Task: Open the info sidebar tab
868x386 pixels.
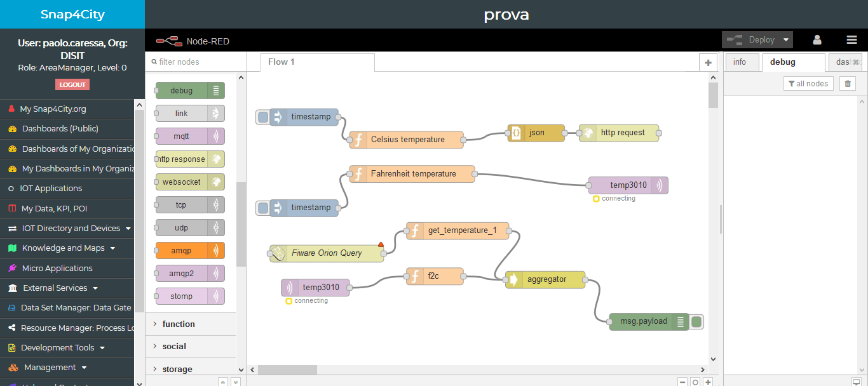Action: pos(742,62)
